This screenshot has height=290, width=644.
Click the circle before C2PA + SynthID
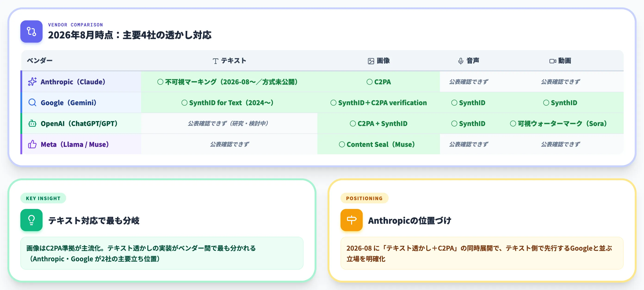(x=353, y=123)
